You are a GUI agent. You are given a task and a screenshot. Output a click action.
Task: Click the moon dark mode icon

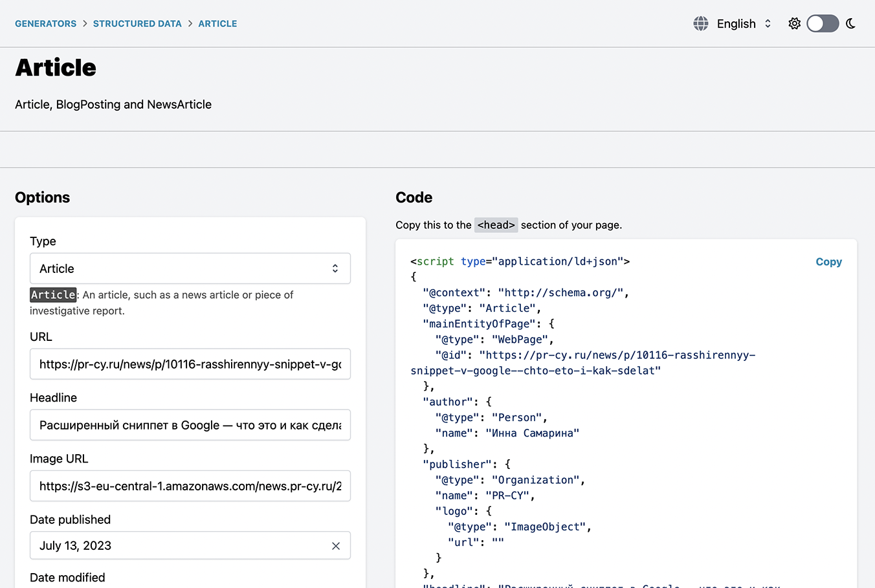click(x=851, y=24)
